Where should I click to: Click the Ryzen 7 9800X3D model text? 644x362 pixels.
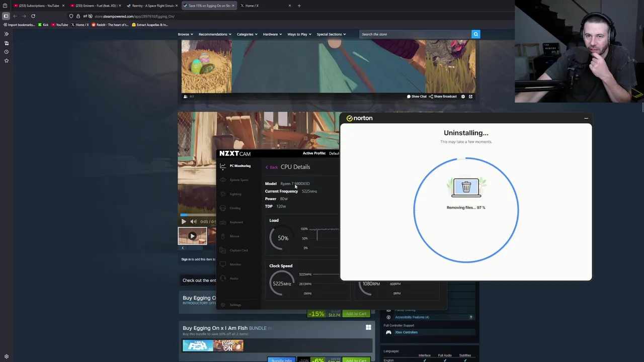[295, 184]
